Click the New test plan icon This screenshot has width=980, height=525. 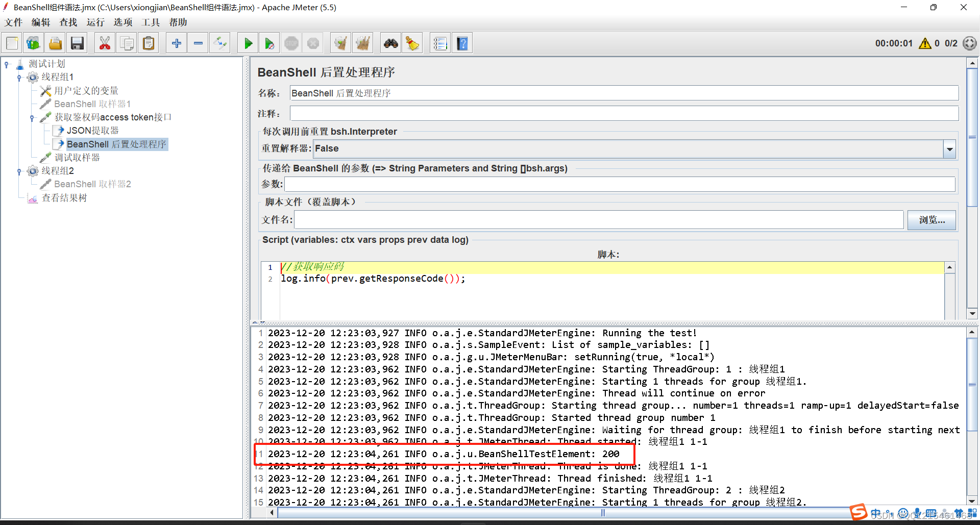pyautogui.click(x=12, y=43)
